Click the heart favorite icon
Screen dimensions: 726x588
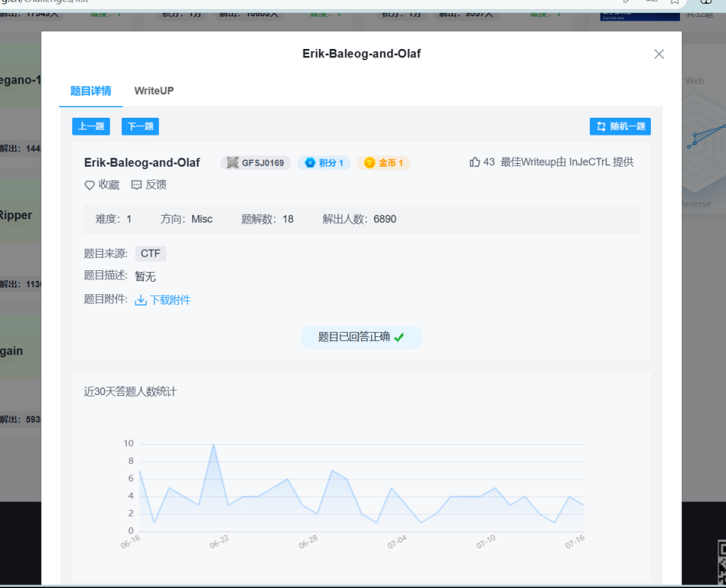click(89, 185)
